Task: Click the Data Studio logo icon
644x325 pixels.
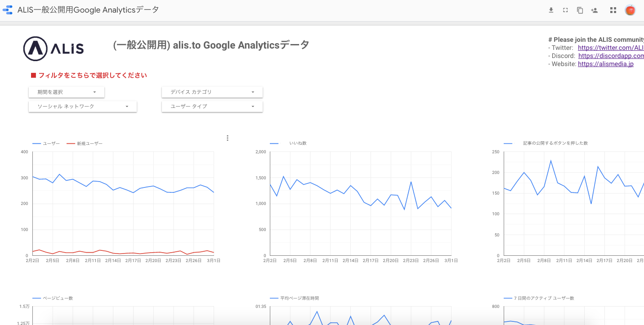Action: pos(8,10)
